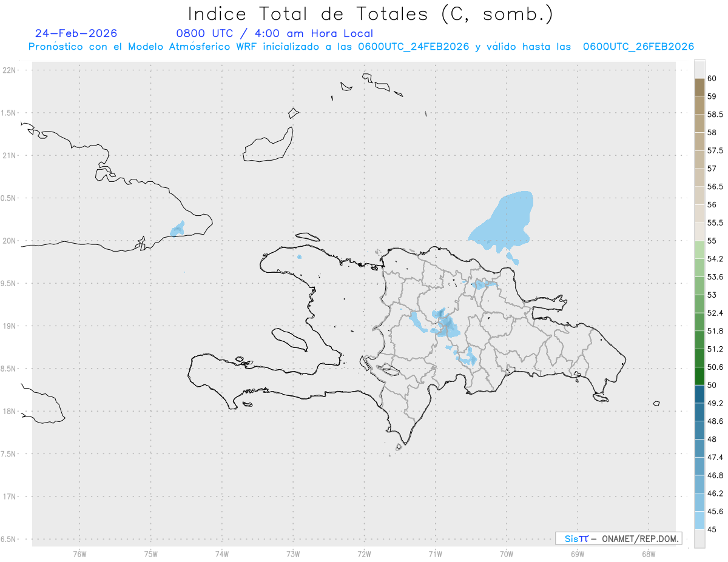Pick the dark green colorbar swatch between 50 and 50.6
Screen dimensions: 728x562
(699, 376)
